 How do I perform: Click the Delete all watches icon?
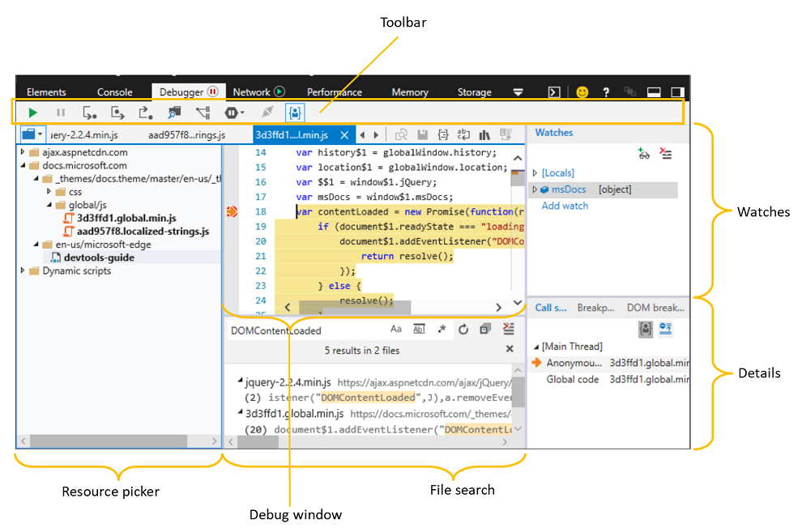click(x=666, y=154)
